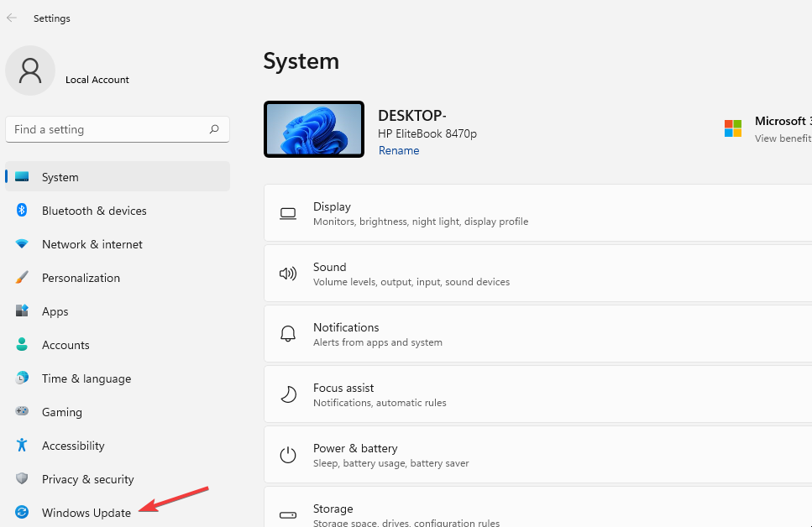Rename this DESKTOP computer

click(x=399, y=150)
